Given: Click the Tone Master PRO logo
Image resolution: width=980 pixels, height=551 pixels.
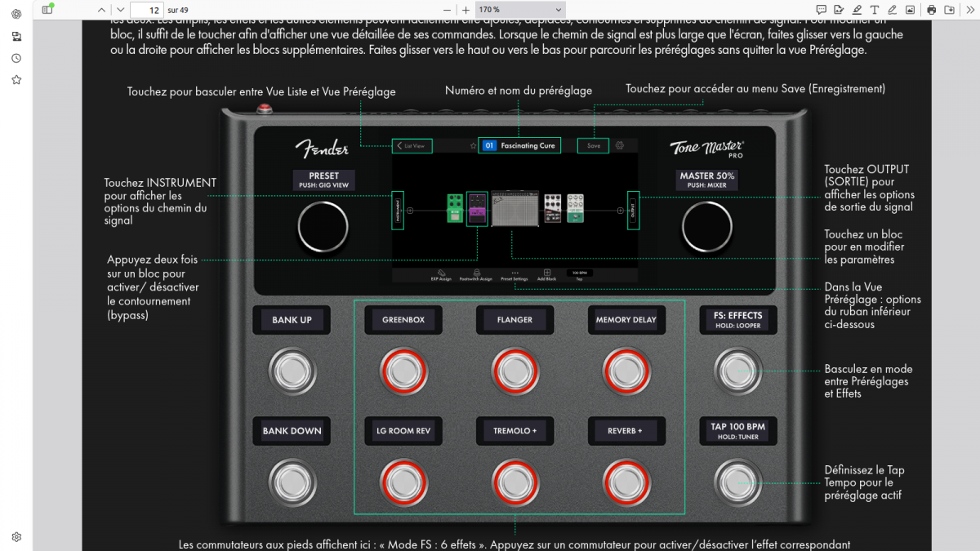Looking at the screenshot, I should click(x=707, y=149).
